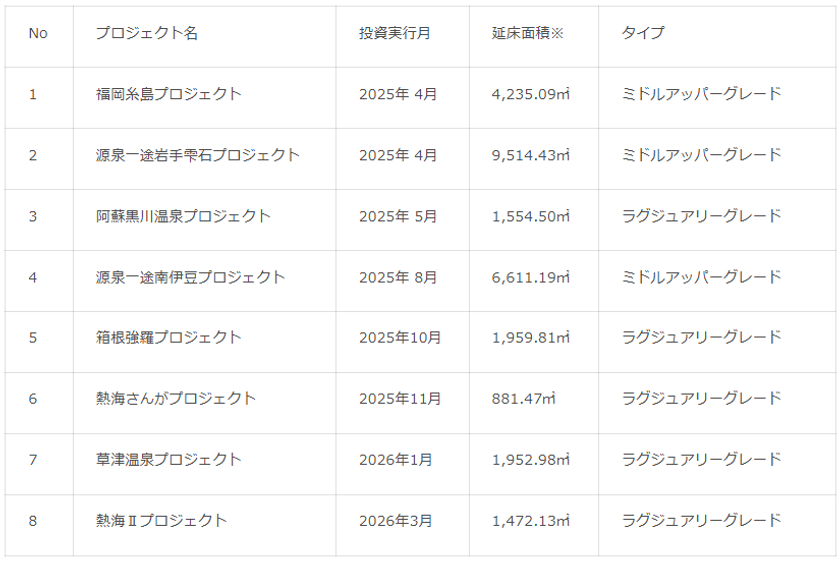Click the タイプ column header
Image resolution: width=840 pixels, height=562 pixels.
pos(643,33)
